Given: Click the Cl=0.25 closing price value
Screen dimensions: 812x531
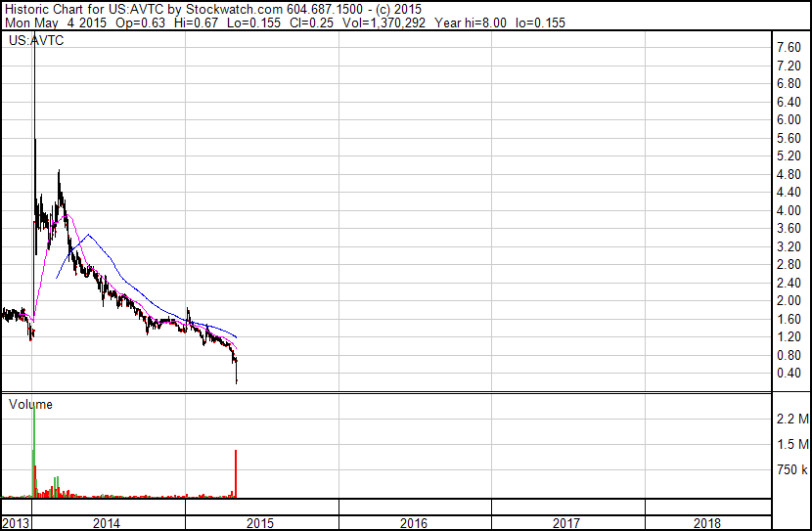Looking at the screenshot, I should click(x=311, y=22).
